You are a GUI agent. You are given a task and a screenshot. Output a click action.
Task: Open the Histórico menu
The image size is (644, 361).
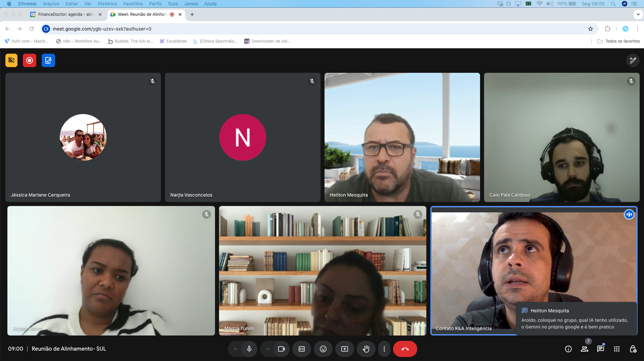(108, 4)
